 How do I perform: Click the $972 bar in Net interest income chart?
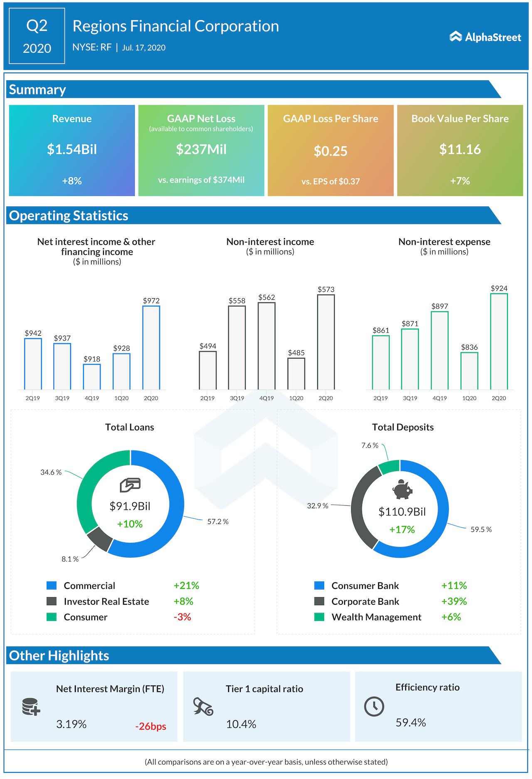point(151,348)
